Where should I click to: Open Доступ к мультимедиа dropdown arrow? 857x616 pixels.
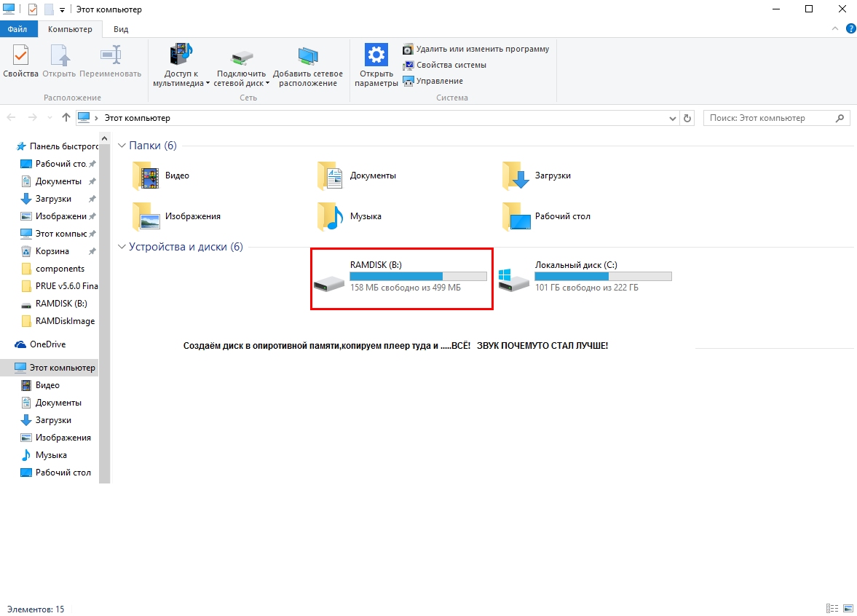pos(208,84)
